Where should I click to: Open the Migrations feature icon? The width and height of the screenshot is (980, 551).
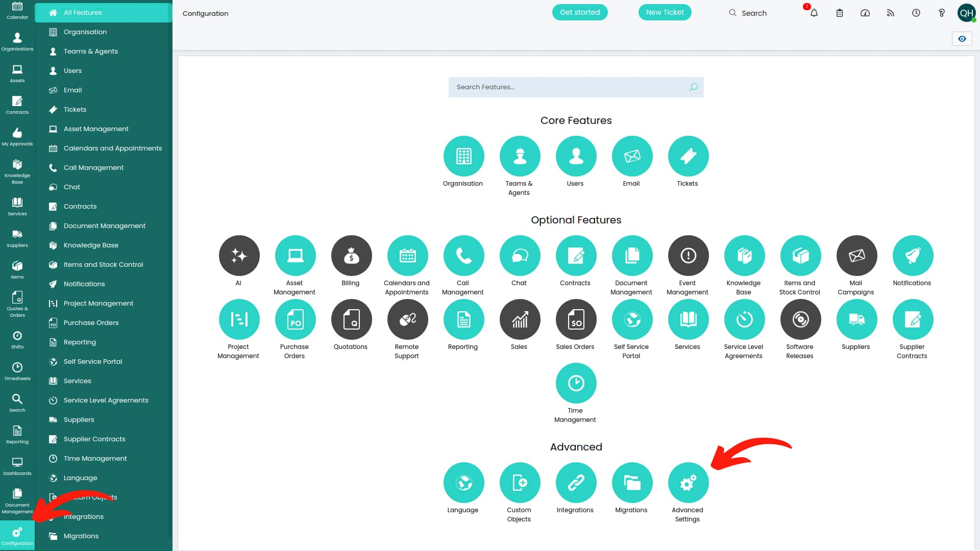(632, 482)
